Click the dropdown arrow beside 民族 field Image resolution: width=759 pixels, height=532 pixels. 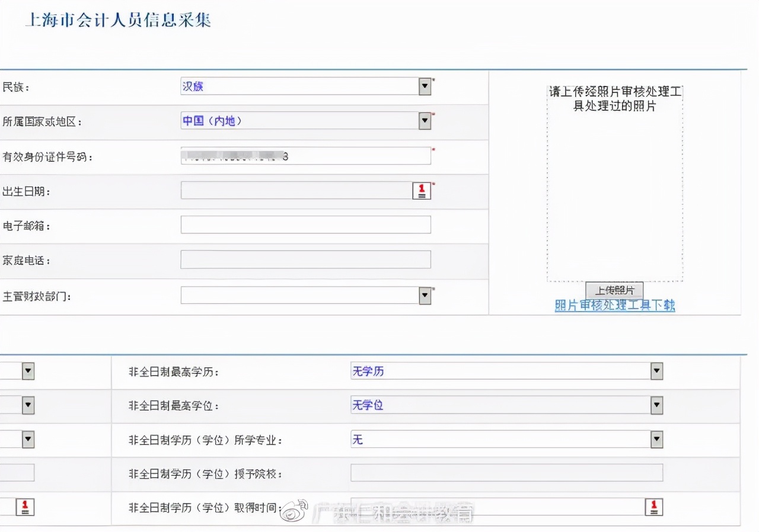(x=425, y=86)
